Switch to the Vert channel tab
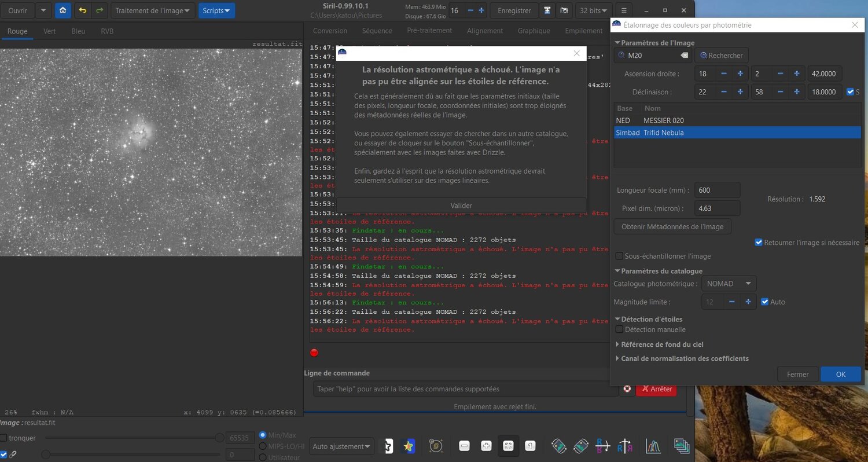This screenshot has height=462, width=868. point(50,31)
